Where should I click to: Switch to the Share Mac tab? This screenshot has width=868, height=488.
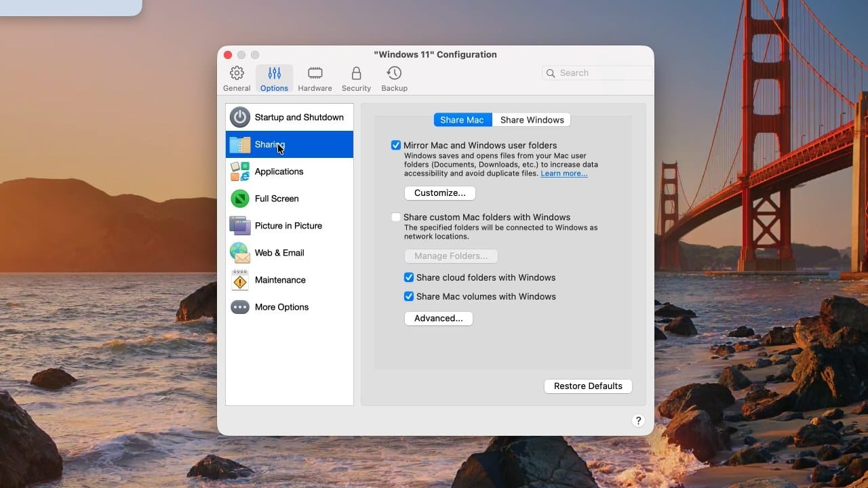pos(462,120)
